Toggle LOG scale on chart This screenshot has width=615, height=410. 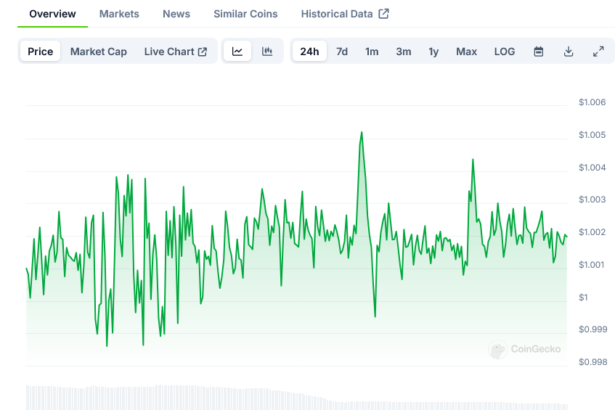click(505, 52)
